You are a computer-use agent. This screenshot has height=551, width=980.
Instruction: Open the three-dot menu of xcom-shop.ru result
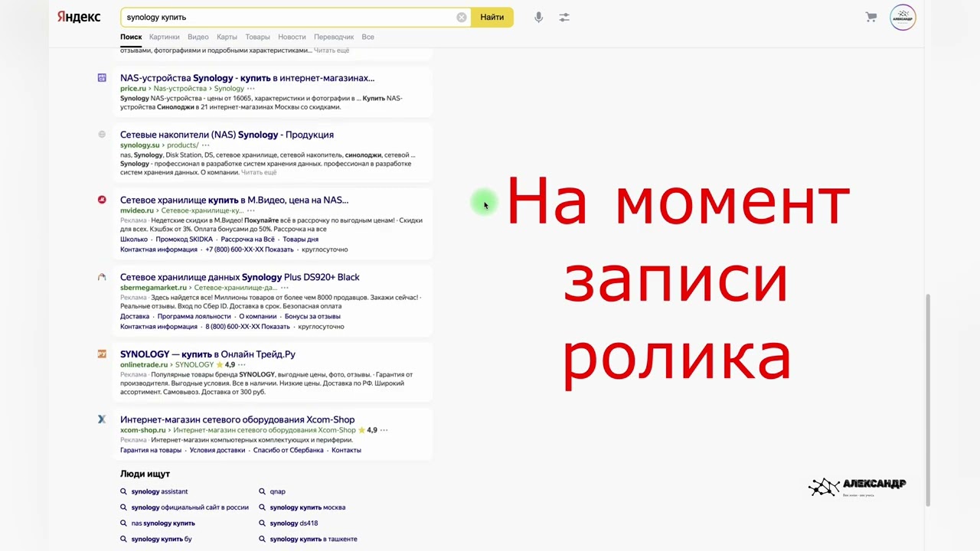click(x=384, y=430)
